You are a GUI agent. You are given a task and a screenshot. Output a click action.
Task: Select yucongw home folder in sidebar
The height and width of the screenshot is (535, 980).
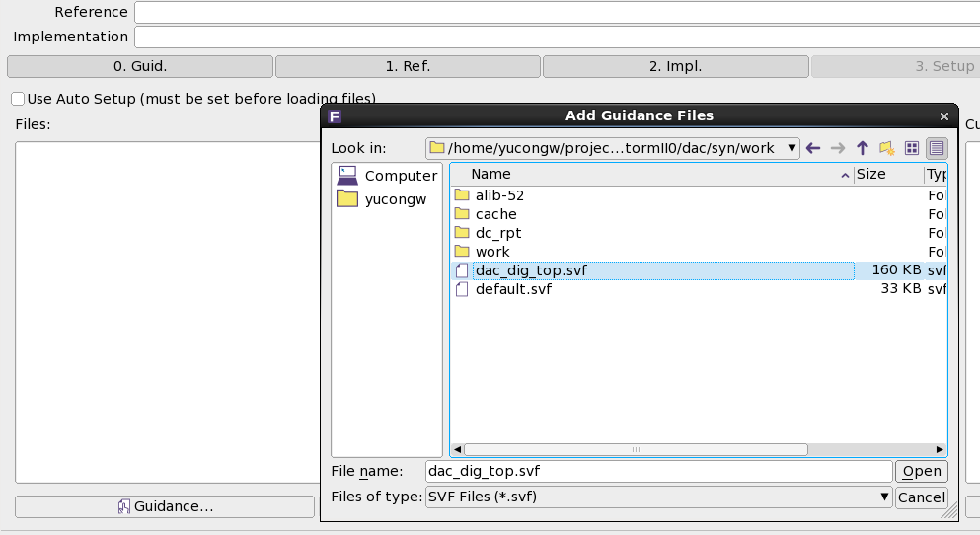(382, 199)
